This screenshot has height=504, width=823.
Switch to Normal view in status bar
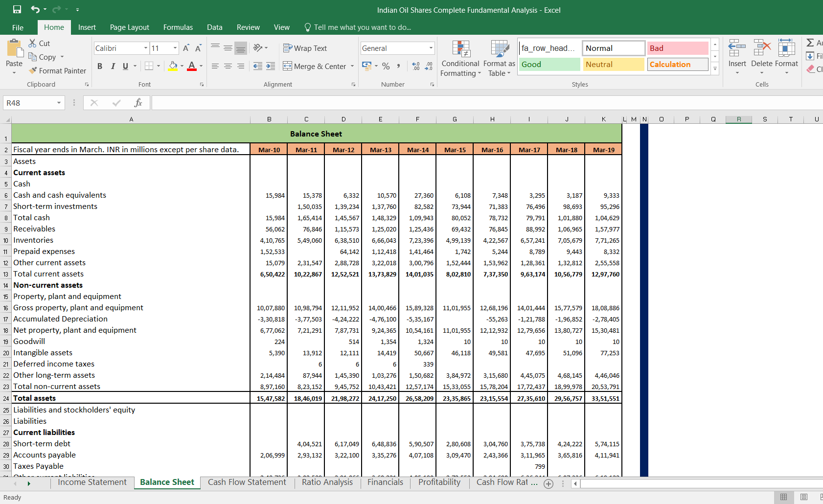click(x=783, y=497)
